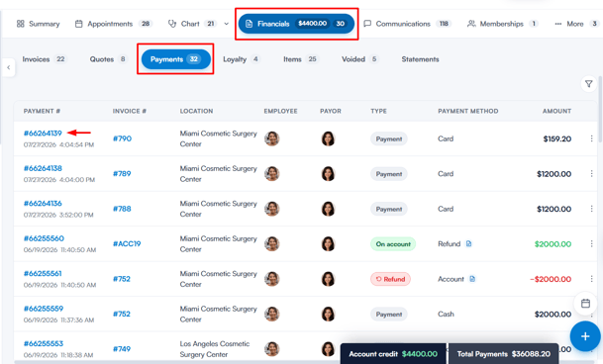Open invoice link #ACC19
This screenshot has height=364, width=603.
coord(127,243)
